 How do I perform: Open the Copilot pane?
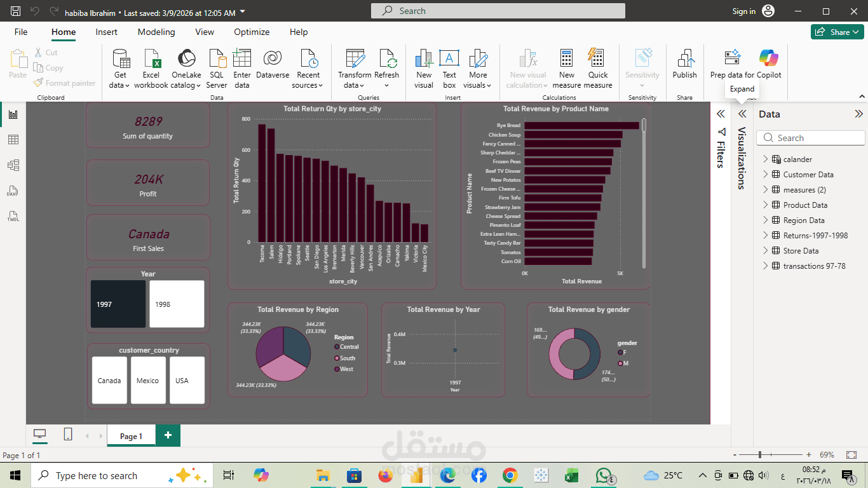click(769, 64)
